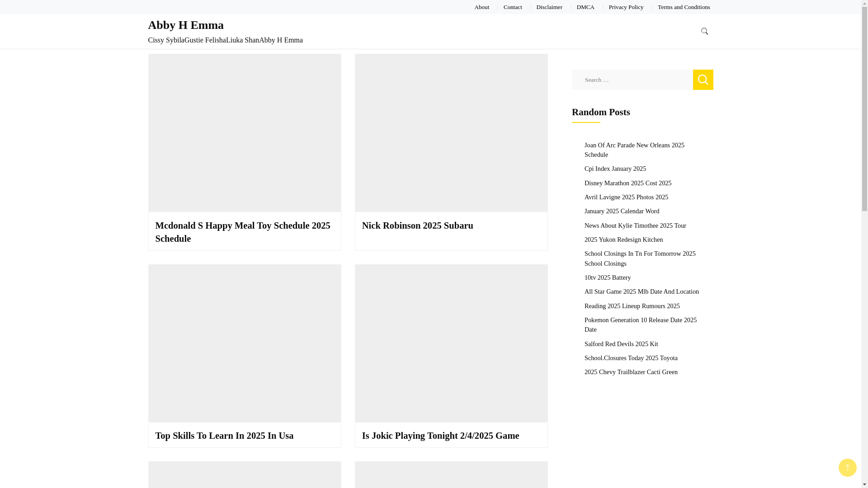Open the header search magnifier icon
Viewport: 868px width, 488px height.
click(x=704, y=31)
